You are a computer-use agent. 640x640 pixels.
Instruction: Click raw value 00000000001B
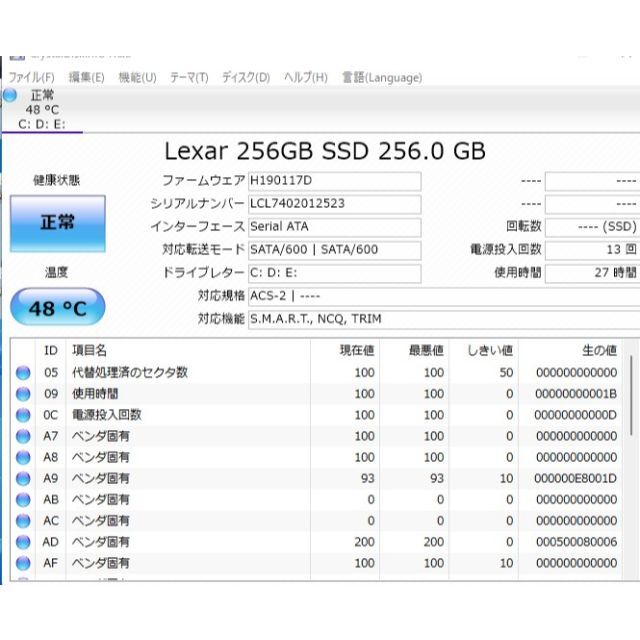point(576,394)
